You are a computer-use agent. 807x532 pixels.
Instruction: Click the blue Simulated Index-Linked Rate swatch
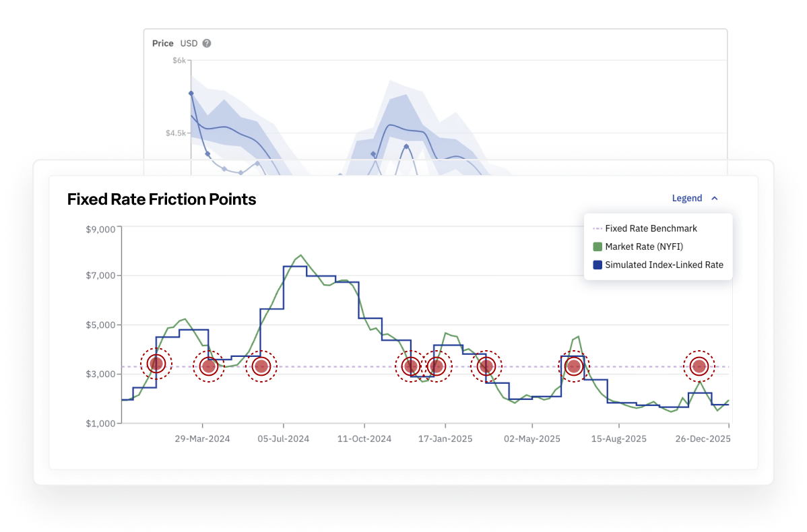click(597, 265)
